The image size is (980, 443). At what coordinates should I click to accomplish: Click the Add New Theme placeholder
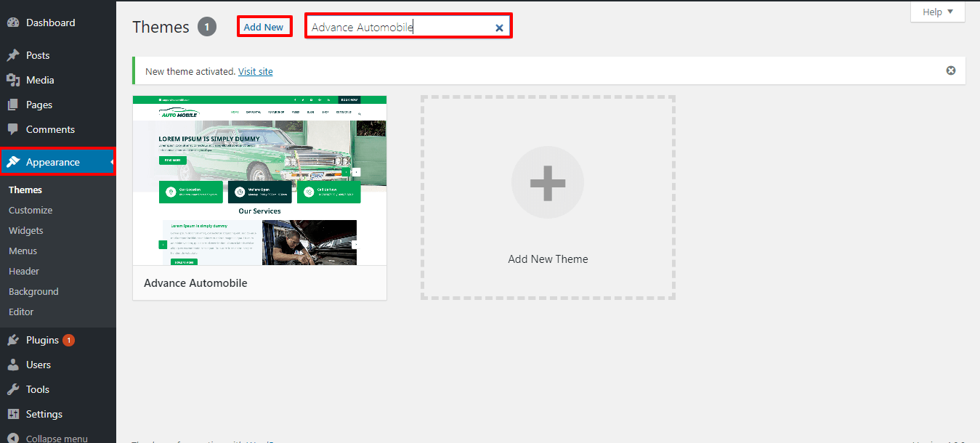pyautogui.click(x=548, y=197)
